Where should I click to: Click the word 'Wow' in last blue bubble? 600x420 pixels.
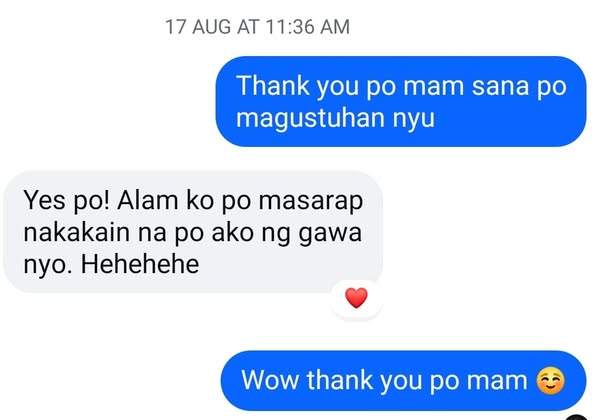270,381
